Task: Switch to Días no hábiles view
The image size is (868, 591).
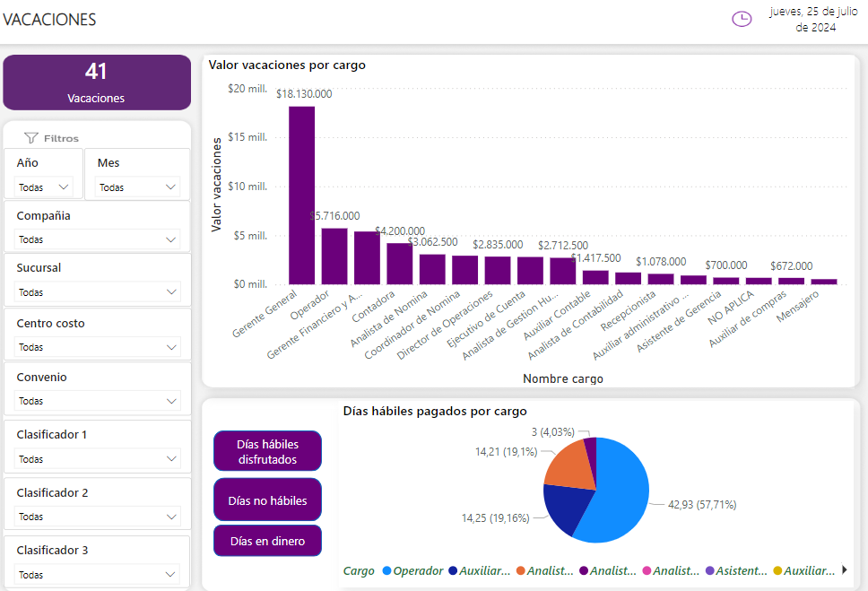Action: pos(267,500)
